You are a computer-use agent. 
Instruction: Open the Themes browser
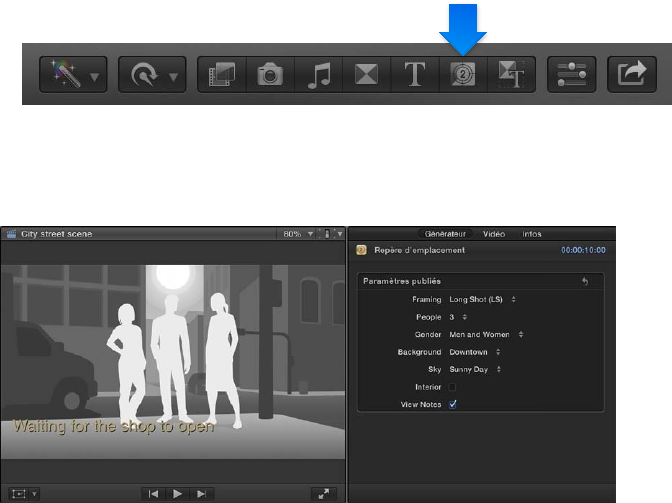[x=511, y=74]
